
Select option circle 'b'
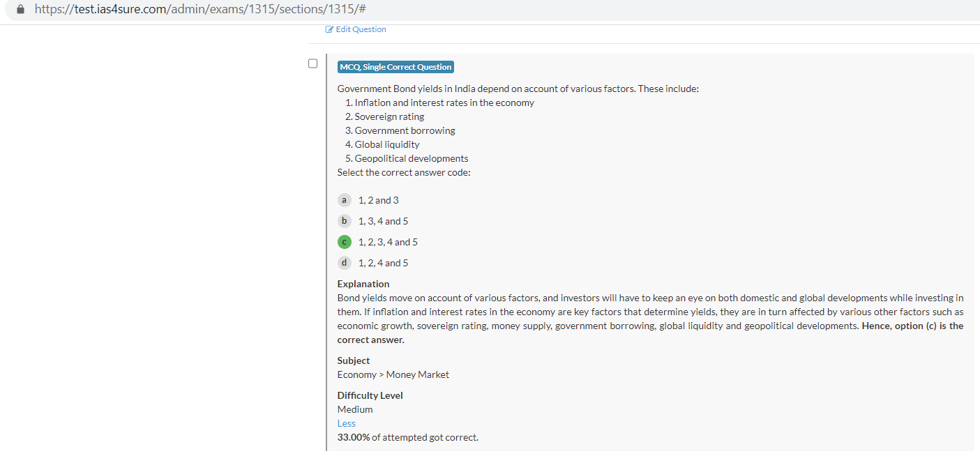click(344, 221)
